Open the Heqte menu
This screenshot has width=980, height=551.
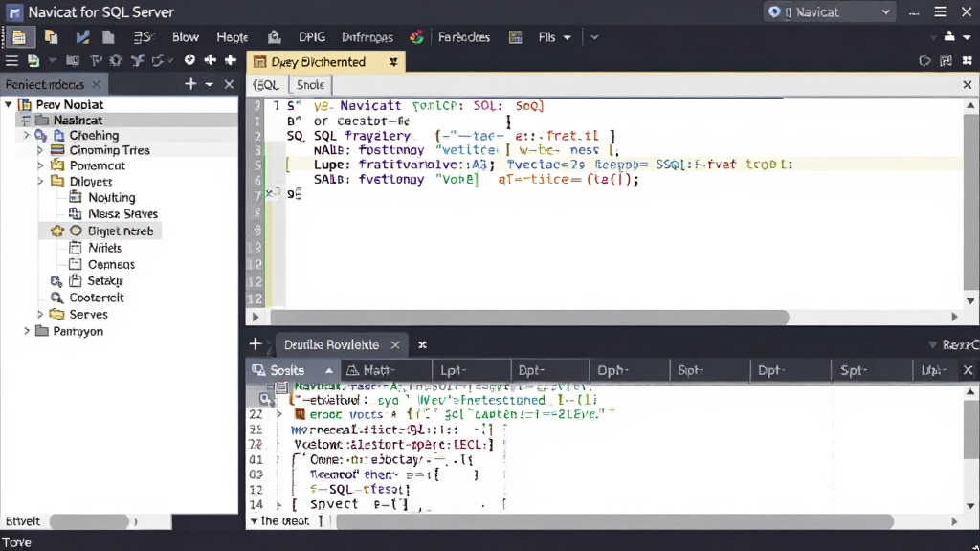pos(233,37)
